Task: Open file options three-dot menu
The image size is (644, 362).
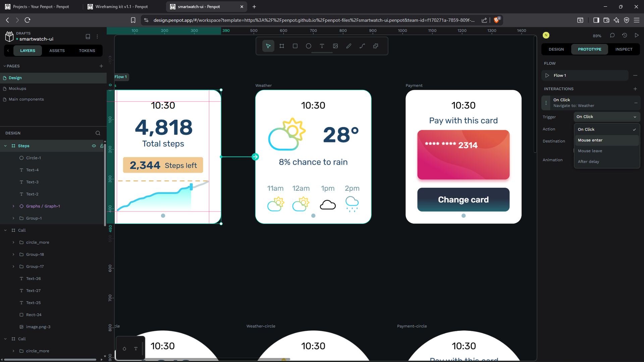Action: coord(98,37)
